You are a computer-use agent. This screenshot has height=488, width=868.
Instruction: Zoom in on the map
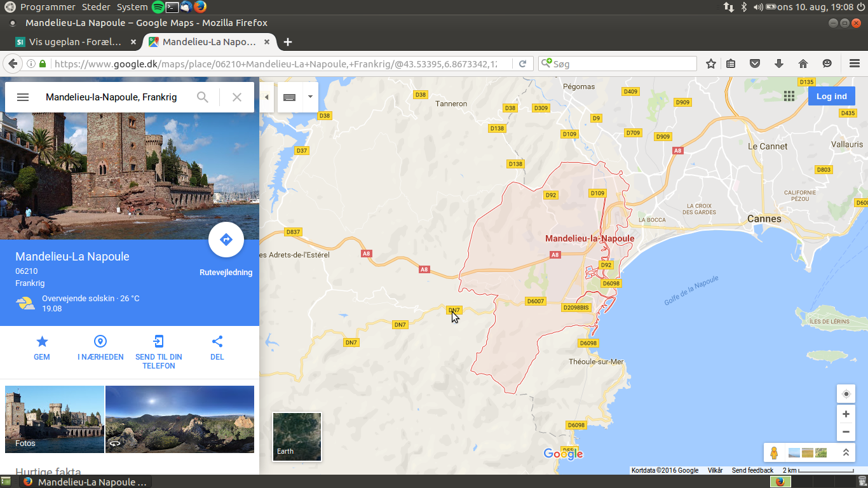(x=846, y=414)
